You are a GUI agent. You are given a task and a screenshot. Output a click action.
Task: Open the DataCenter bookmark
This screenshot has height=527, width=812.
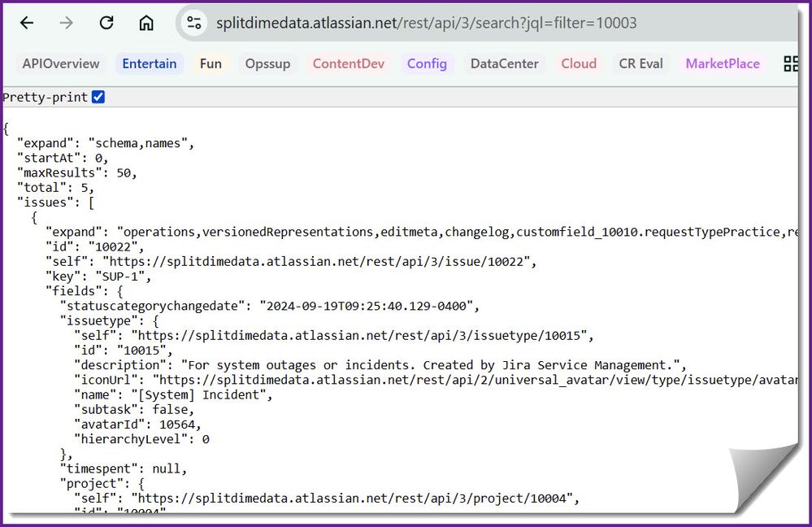point(505,63)
